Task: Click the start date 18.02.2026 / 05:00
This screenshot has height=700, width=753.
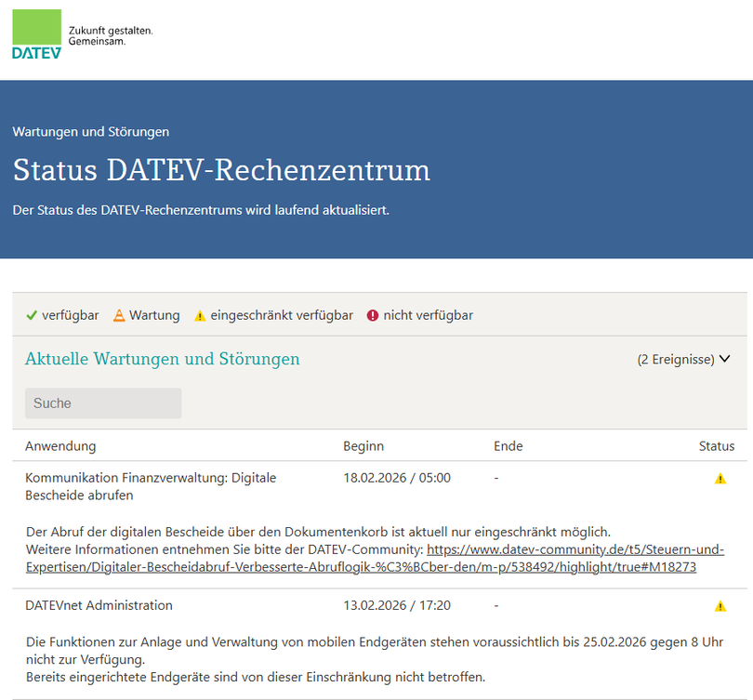Action: [x=397, y=478]
